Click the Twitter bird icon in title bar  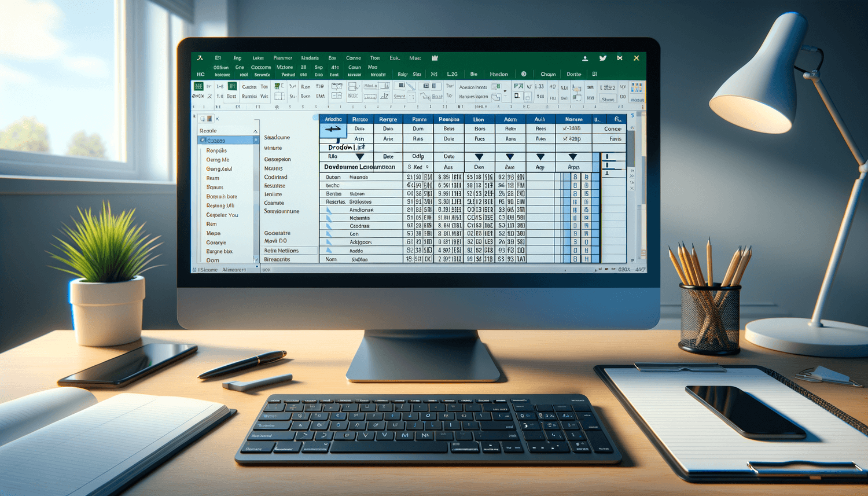coord(602,58)
